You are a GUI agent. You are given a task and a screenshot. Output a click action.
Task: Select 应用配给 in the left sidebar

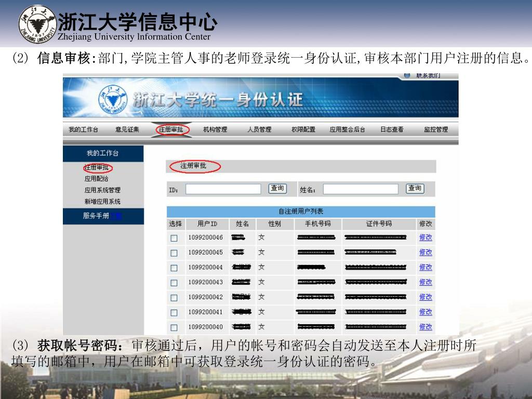96,179
